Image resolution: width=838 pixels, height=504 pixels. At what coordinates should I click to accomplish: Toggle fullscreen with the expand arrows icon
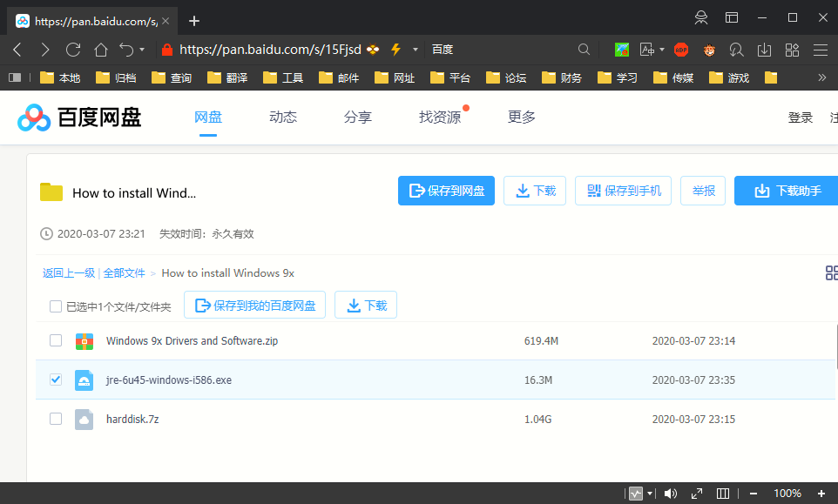[696, 494]
